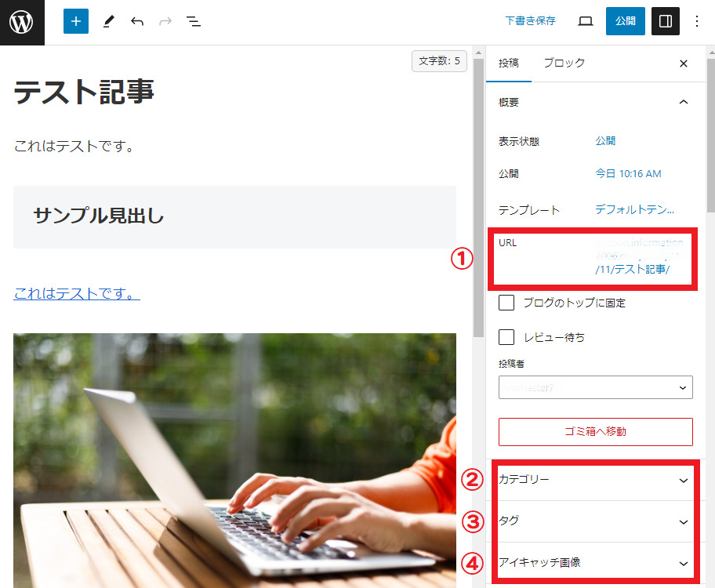Screen dimensions: 715x588
Task: Close the settings sidebar with the X
Action: (x=683, y=64)
